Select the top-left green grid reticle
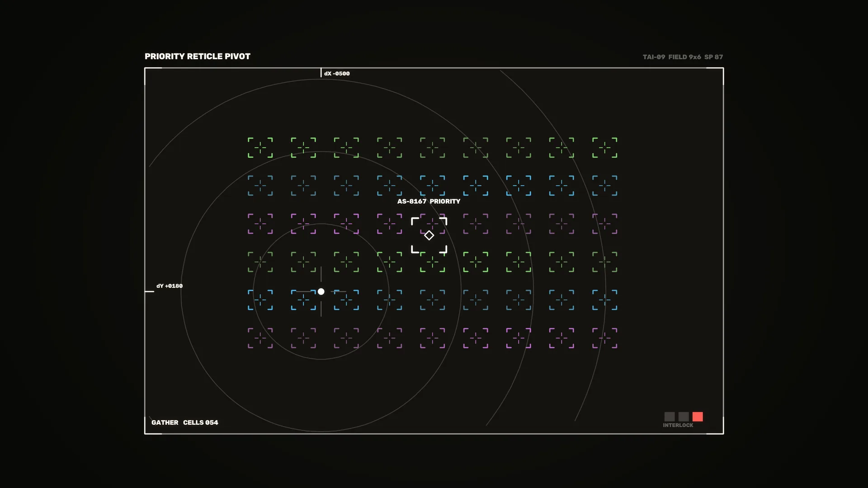This screenshot has width=868, height=488. pyautogui.click(x=260, y=148)
